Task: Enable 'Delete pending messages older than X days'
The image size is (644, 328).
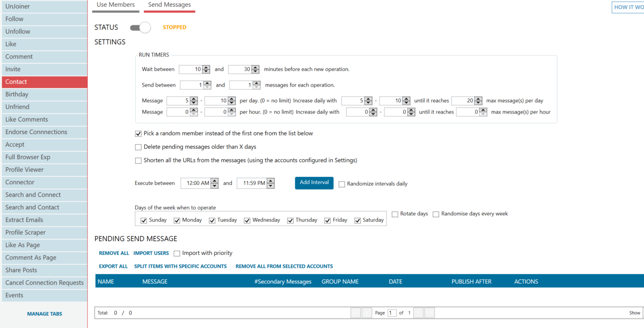Action: pos(138,147)
